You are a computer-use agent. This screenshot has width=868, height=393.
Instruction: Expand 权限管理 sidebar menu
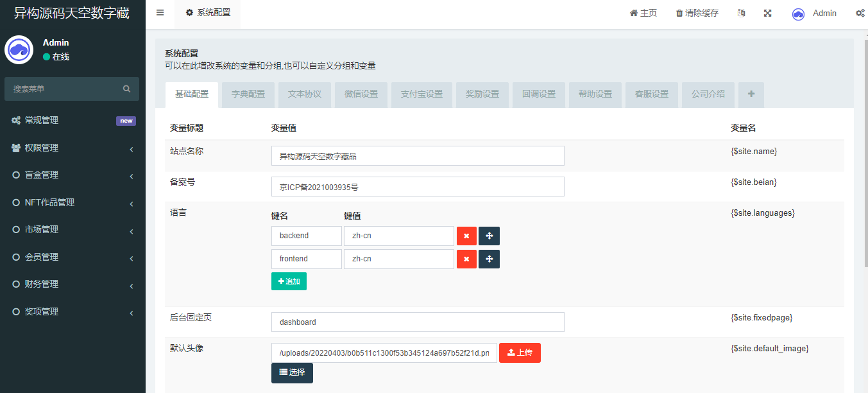[72, 148]
